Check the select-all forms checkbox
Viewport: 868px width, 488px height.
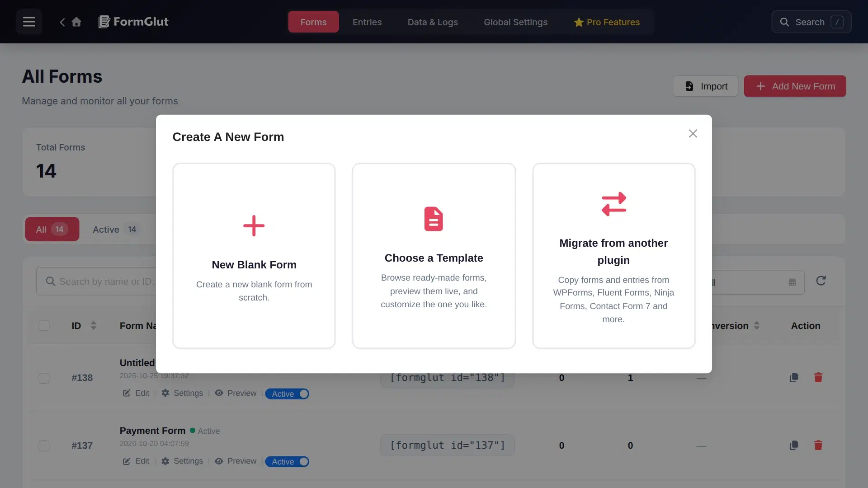(44, 326)
